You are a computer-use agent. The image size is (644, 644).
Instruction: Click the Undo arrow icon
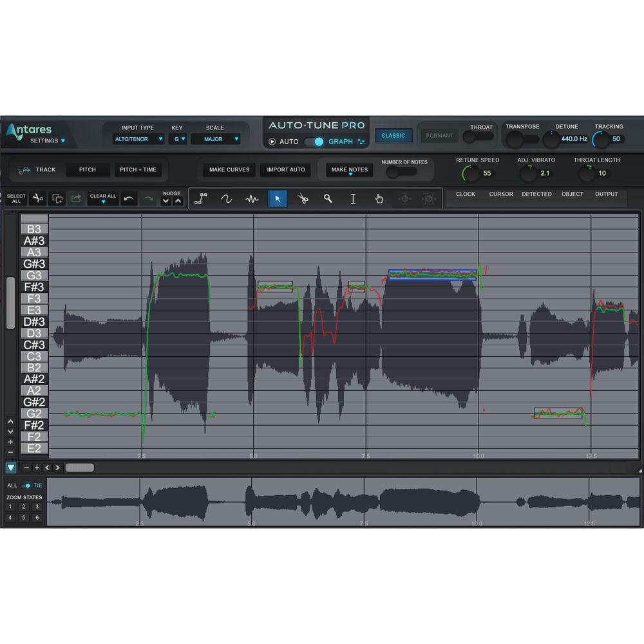(x=129, y=198)
